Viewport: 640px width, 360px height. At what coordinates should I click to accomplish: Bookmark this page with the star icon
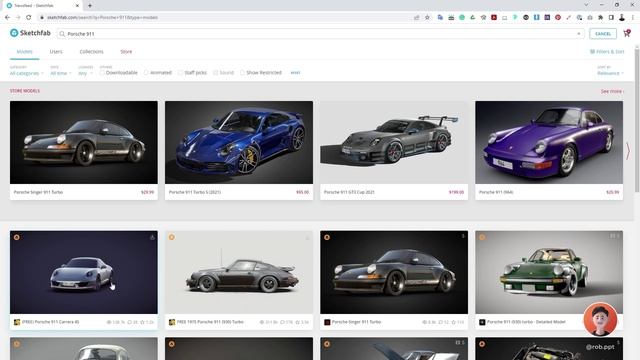click(427, 18)
